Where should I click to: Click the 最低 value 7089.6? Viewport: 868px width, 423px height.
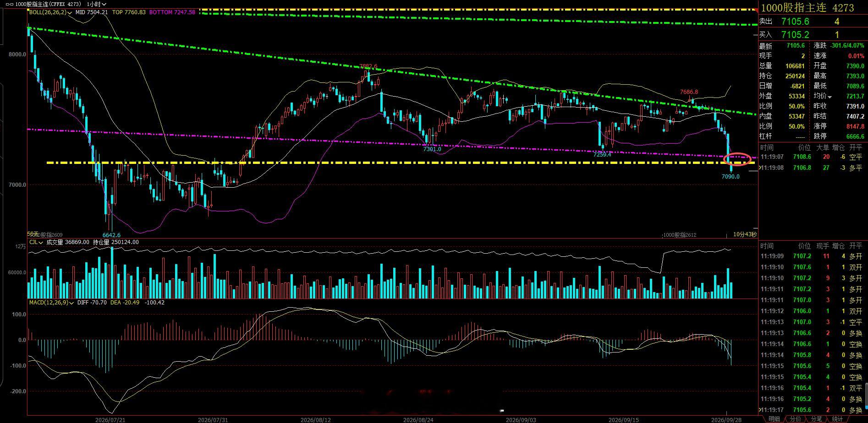[x=855, y=86]
